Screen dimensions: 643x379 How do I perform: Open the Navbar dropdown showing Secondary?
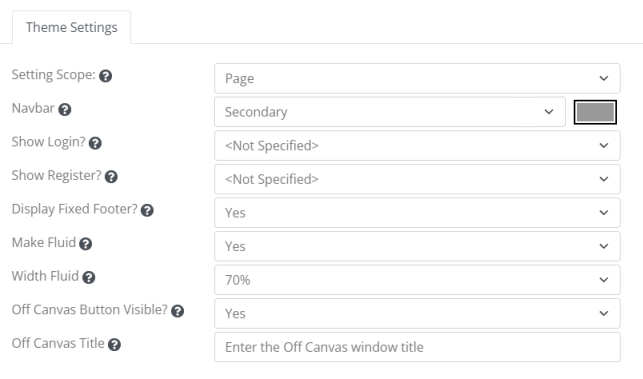click(390, 112)
